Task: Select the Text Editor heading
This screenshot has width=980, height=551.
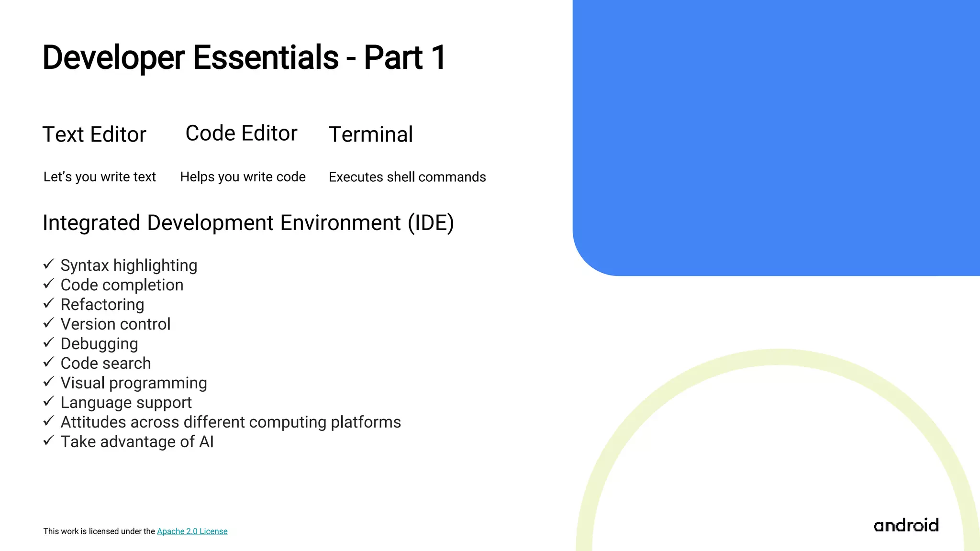Action: tap(94, 134)
